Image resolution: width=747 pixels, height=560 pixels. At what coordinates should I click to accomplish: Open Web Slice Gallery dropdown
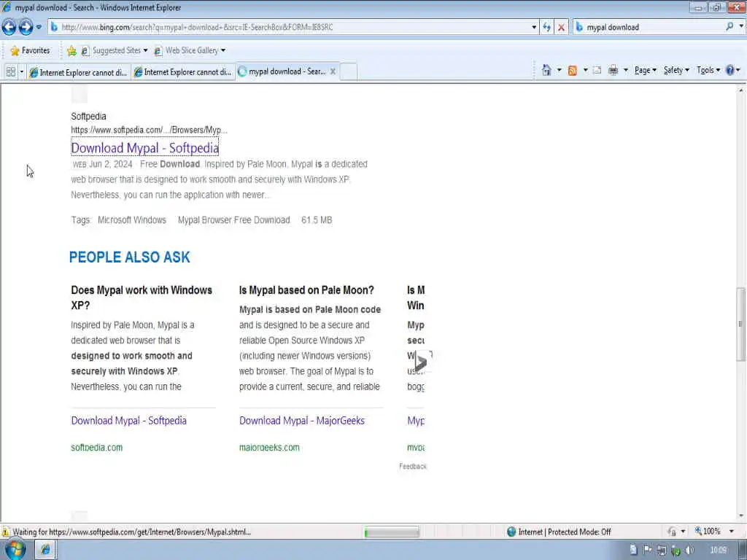tap(190, 50)
